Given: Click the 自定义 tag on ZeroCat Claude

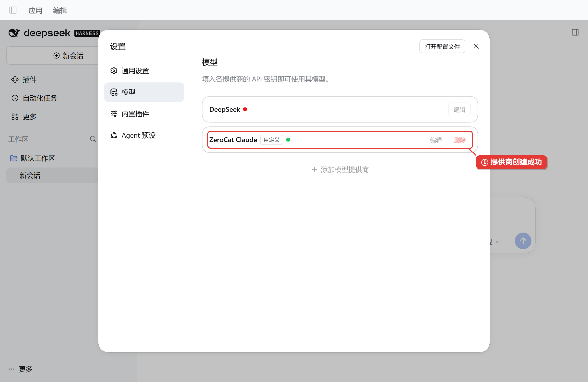Looking at the screenshot, I should [271, 140].
